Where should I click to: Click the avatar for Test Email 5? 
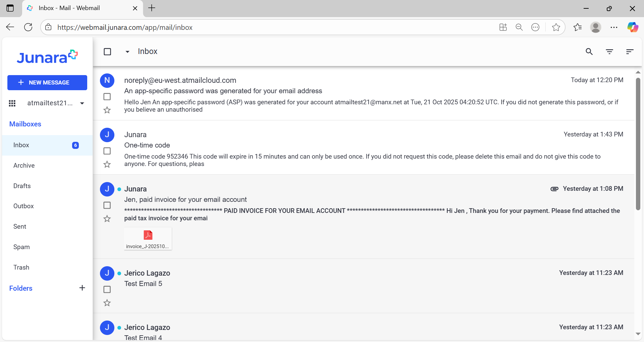tap(107, 273)
